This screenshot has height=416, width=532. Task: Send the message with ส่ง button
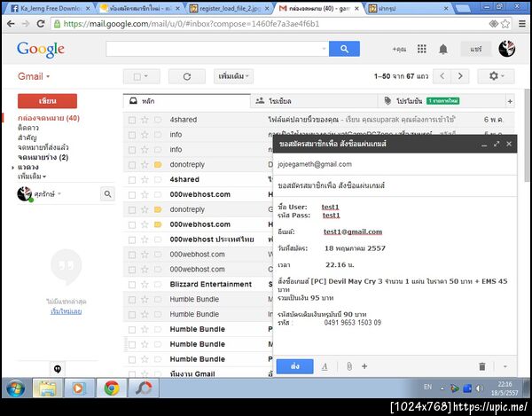pos(295,366)
